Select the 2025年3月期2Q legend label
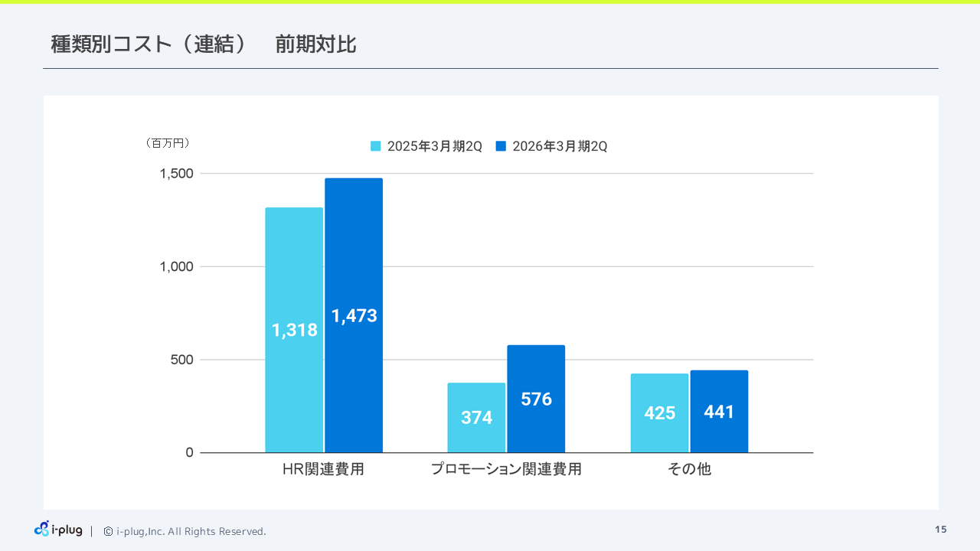 pyautogui.click(x=434, y=146)
